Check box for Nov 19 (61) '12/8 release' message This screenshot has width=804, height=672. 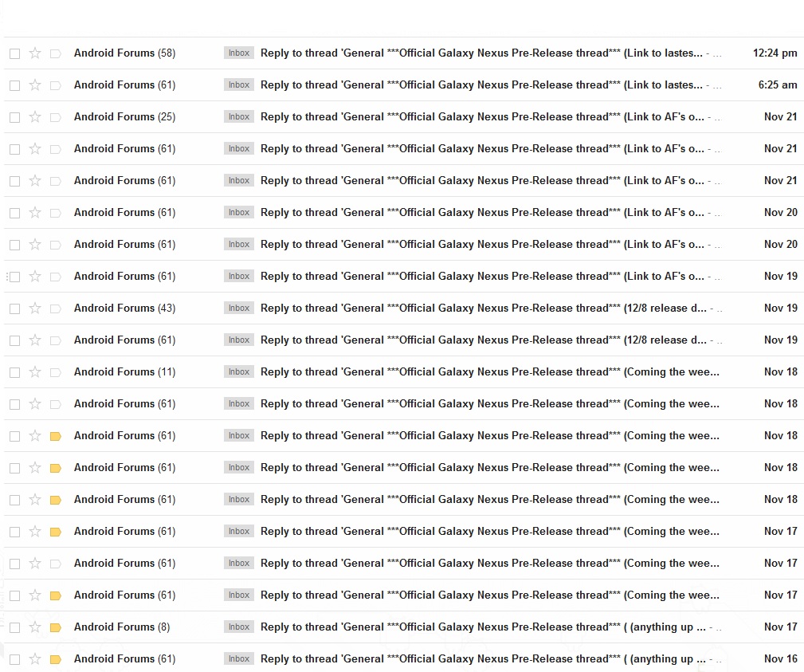[x=15, y=340]
